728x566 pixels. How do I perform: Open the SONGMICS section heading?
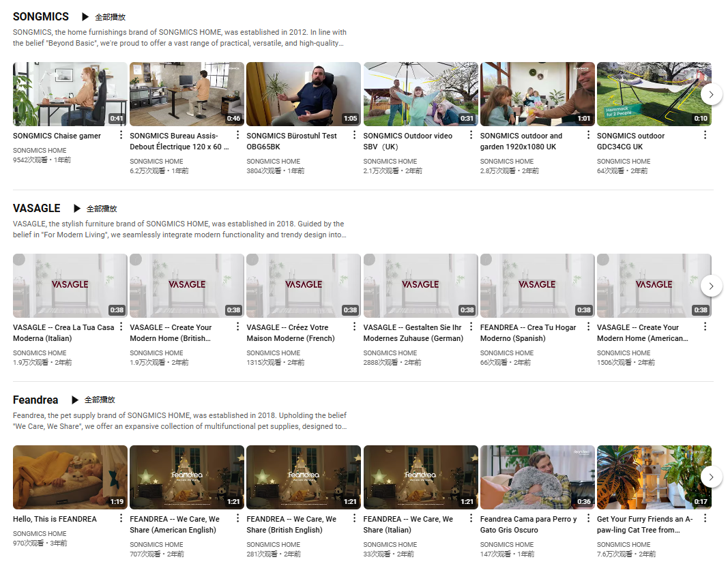click(41, 17)
